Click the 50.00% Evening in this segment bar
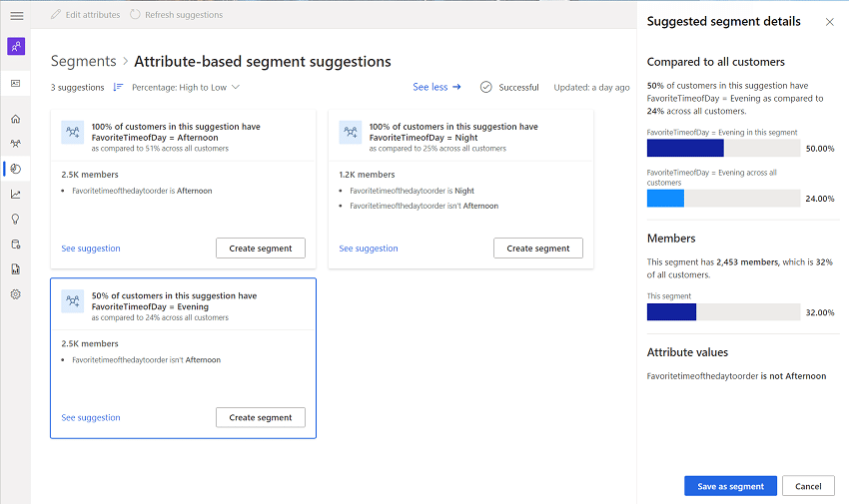The image size is (849, 504). tap(723, 148)
